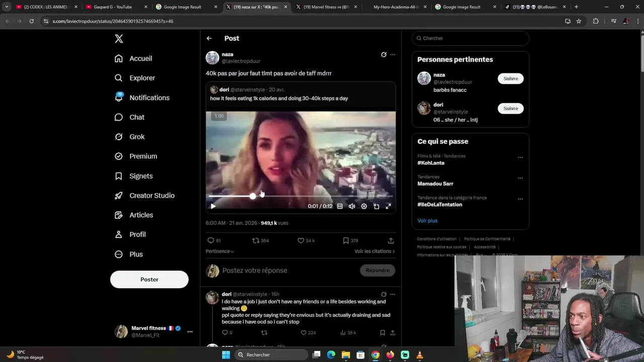644x362 pixels.
Task: Open Grok in sidebar
Action: point(129,137)
